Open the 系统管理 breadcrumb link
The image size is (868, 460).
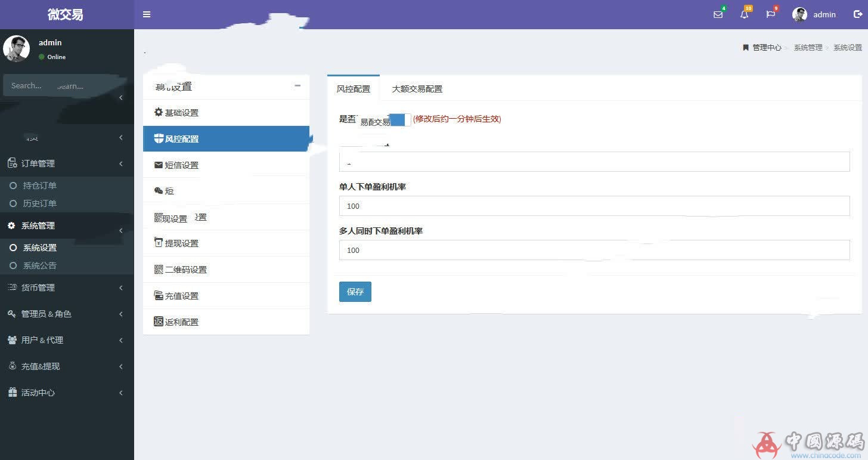click(x=808, y=47)
